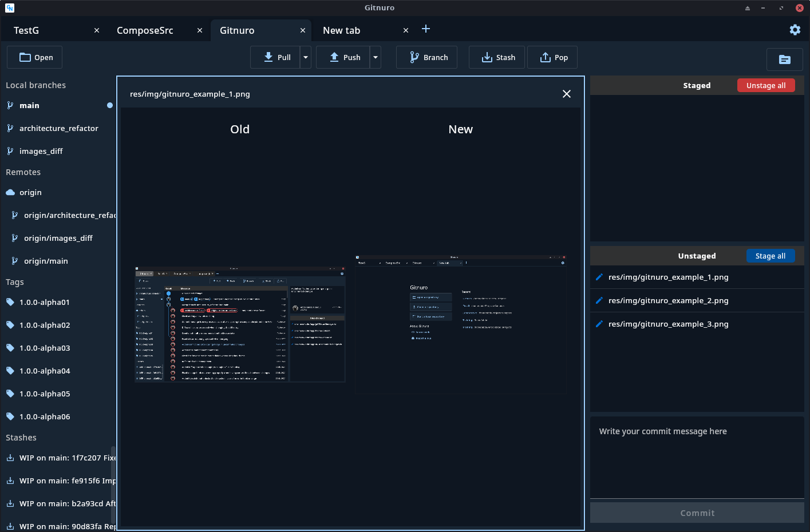Click the pencil icon beside gitnuro_example_3.png
This screenshot has height=532, width=810.
point(599,324)
